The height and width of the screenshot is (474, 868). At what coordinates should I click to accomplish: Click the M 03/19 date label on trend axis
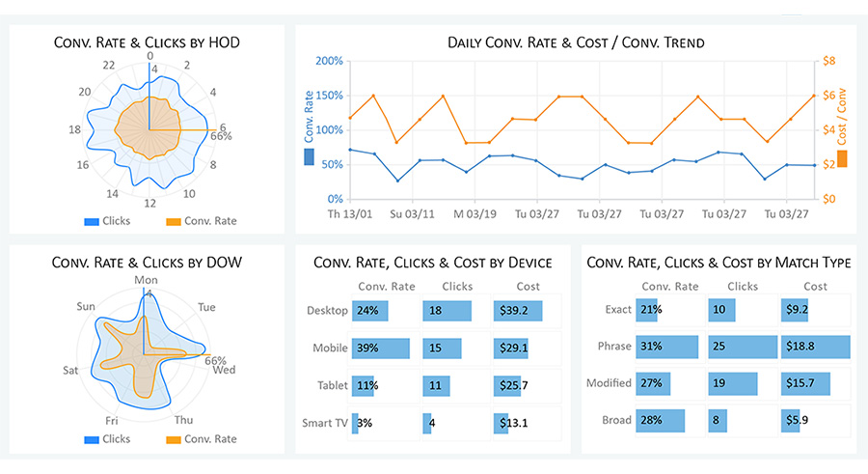pos(475,214)
